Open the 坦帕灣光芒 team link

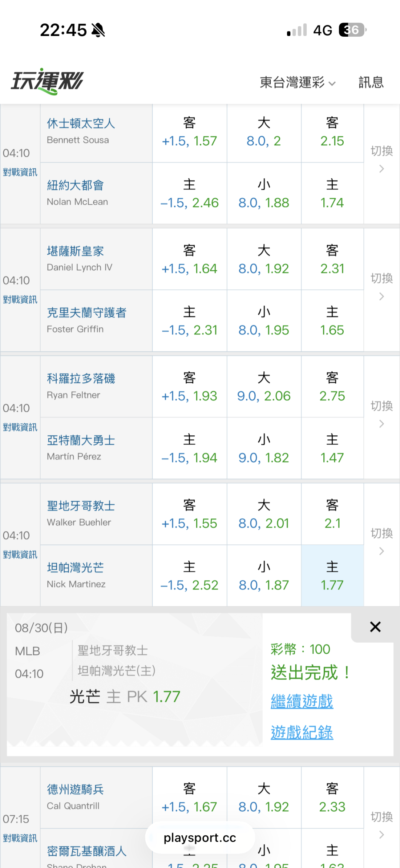[75, 568]
